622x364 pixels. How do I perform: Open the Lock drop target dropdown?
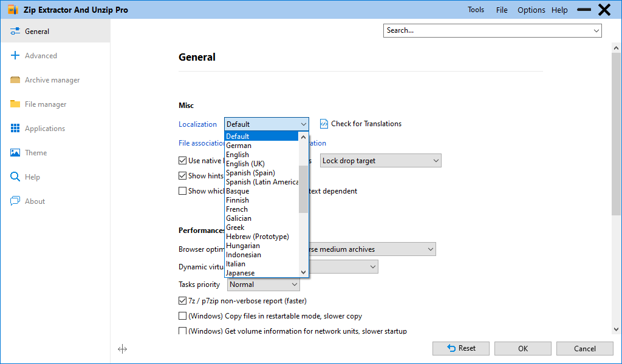click(x=380, y=160)
